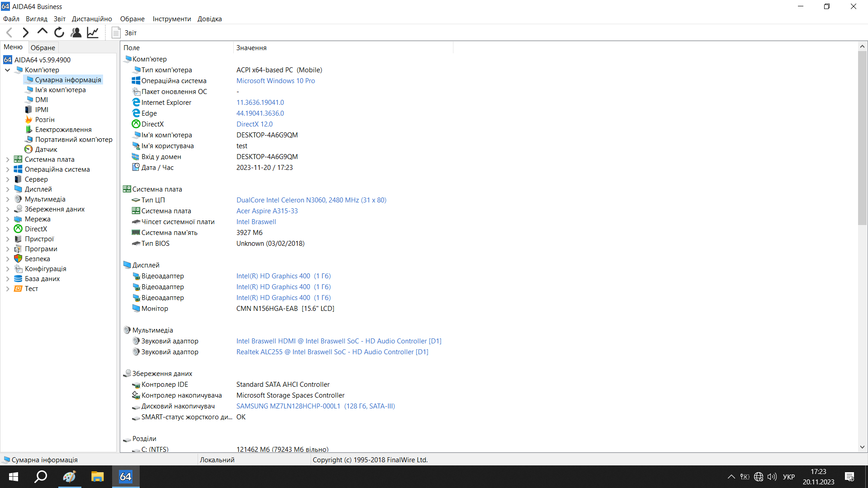Expand the DirectX tree node
Screen dimensions: 868x488
pos(8,229)
